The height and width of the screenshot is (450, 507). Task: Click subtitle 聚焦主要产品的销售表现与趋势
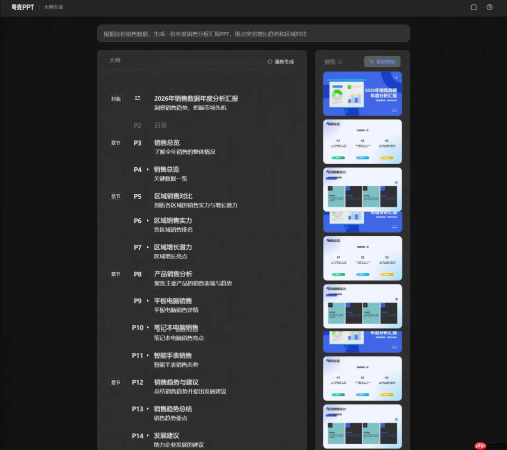coord(193,283)
